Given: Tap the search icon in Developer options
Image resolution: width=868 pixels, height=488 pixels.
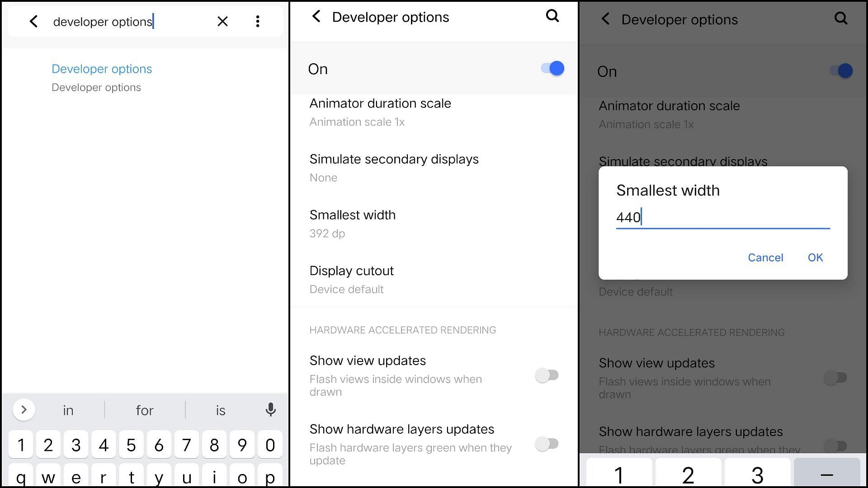Looking at the screenshot, I should [552, 17].
